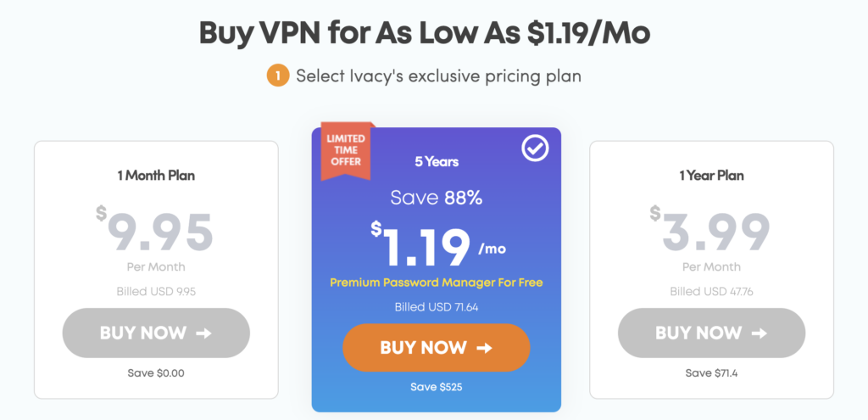868x420 pixels.
Task: Click Billed USD 71.64 text
Action: point(437,307)
